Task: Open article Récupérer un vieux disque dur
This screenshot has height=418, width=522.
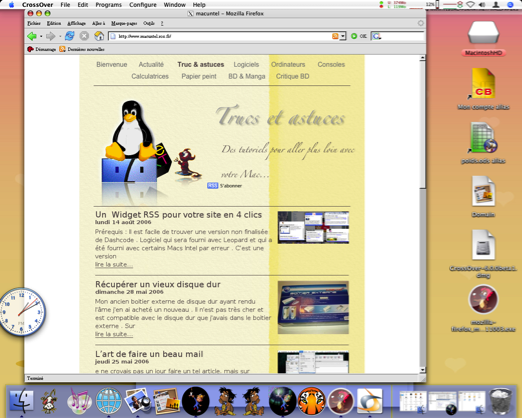Action: click(x=158, y=284)
